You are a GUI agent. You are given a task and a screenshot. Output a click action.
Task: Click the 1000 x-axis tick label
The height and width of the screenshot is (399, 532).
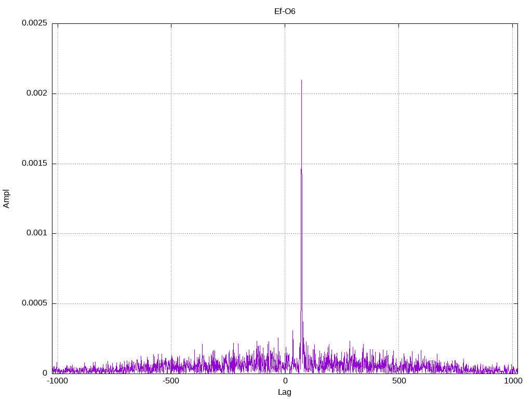pyautogui.click(x=513, y=381)
